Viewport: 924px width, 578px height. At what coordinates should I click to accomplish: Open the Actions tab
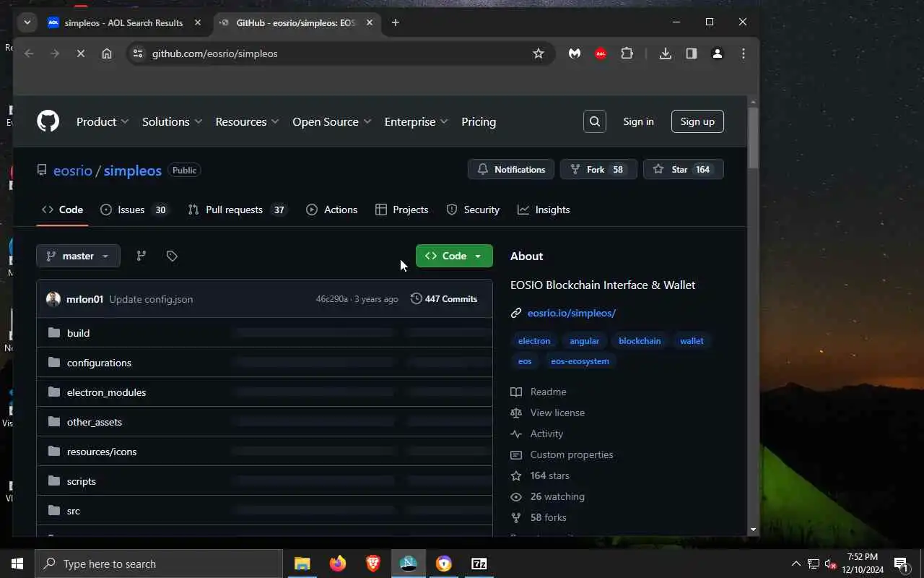332,210
